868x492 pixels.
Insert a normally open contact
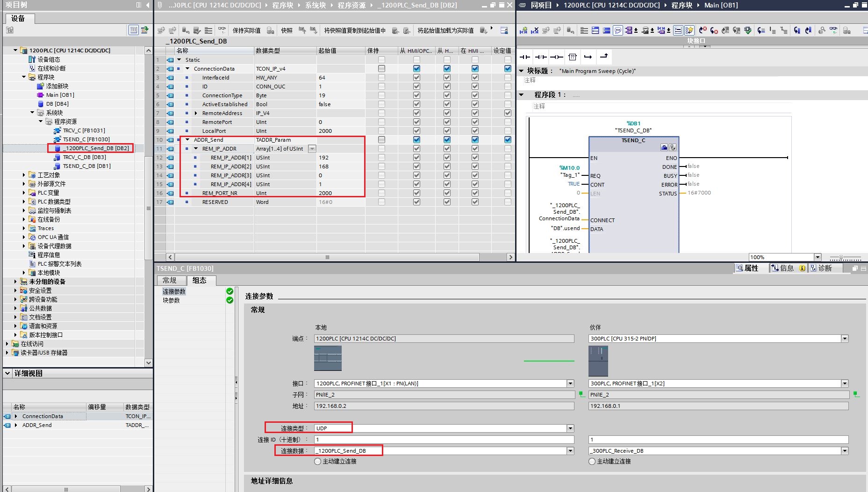pos(525,57)
